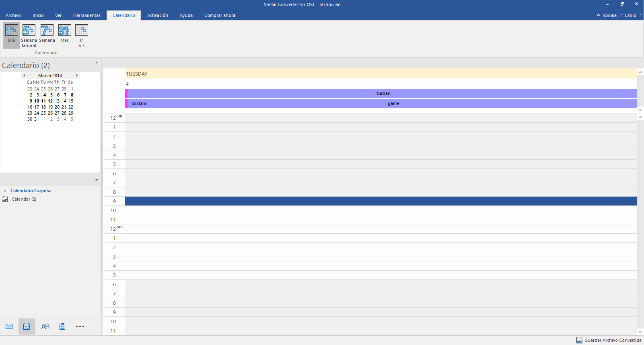Viewport: 644px width, 345px height.
Task: Select March 8 in mini calendar
Action: 72,95
